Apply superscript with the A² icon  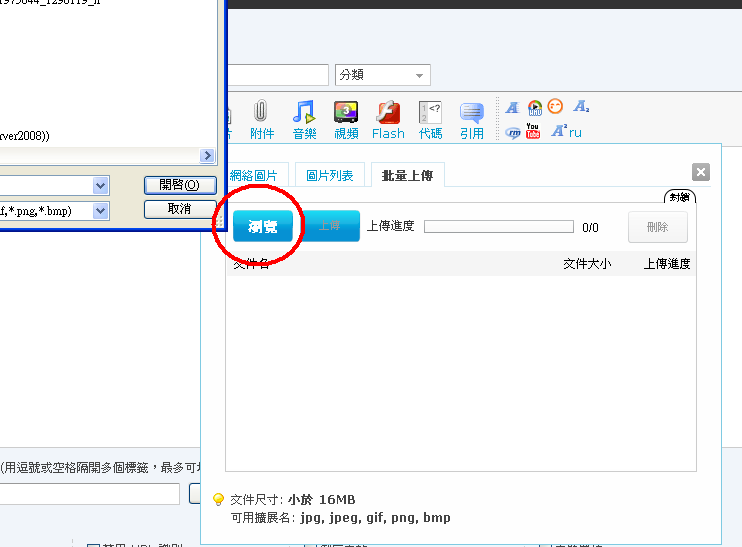(x=559, y=131)
